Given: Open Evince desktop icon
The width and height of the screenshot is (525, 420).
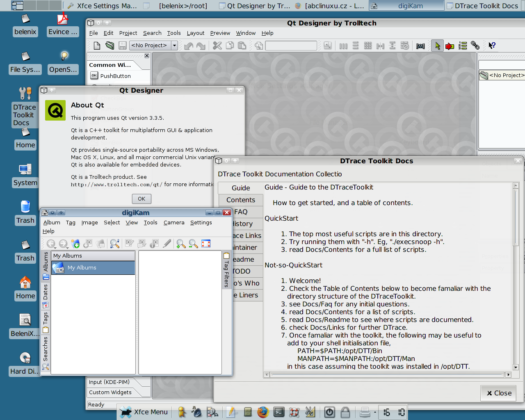Looking at the screenshot, I should (x=63, y=25).
